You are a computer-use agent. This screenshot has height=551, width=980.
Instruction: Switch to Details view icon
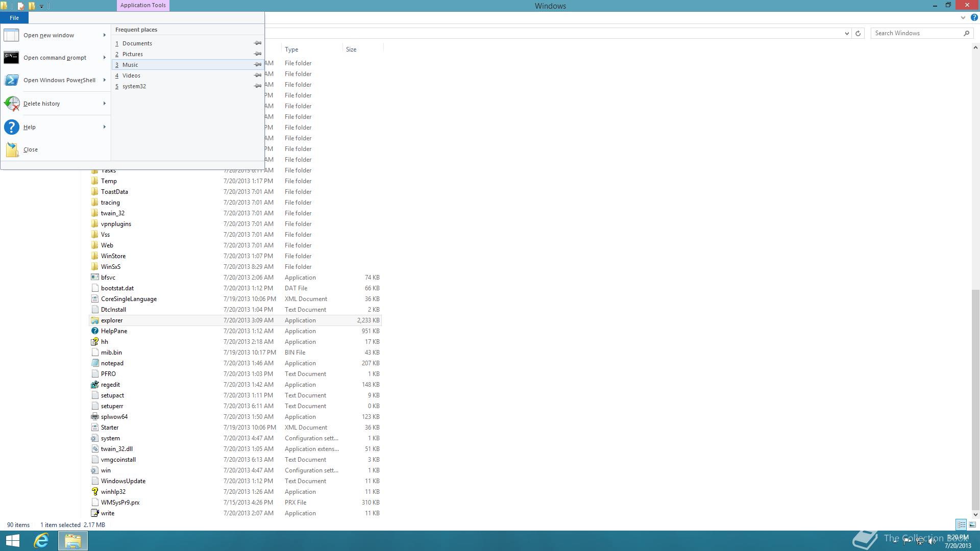961,524
